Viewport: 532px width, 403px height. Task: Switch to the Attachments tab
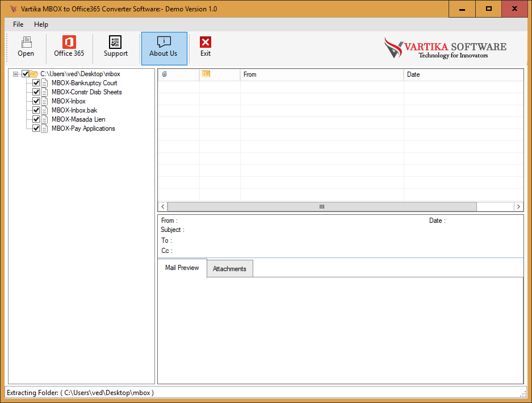pyautogui.click(x=230, y=269)
